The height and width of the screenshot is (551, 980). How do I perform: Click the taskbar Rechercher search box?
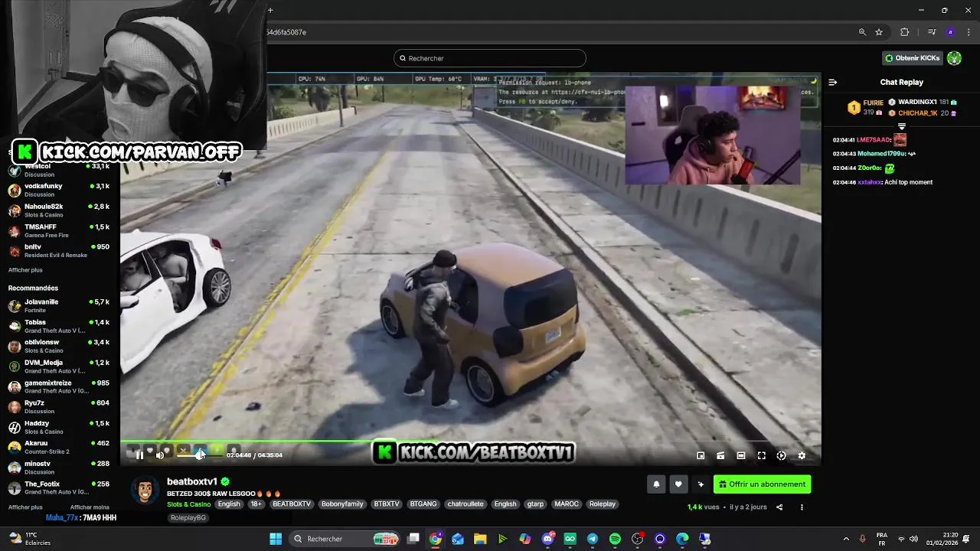344,539
